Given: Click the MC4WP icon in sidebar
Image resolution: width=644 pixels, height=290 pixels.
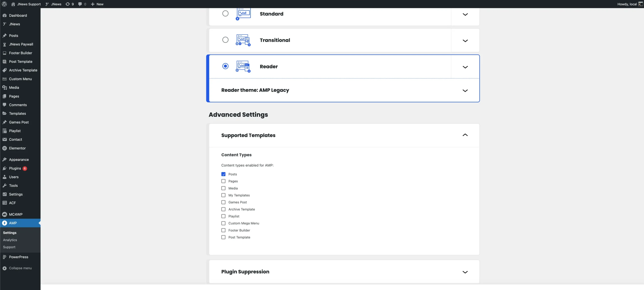Looking at the screenshot, I should [5, 214].
